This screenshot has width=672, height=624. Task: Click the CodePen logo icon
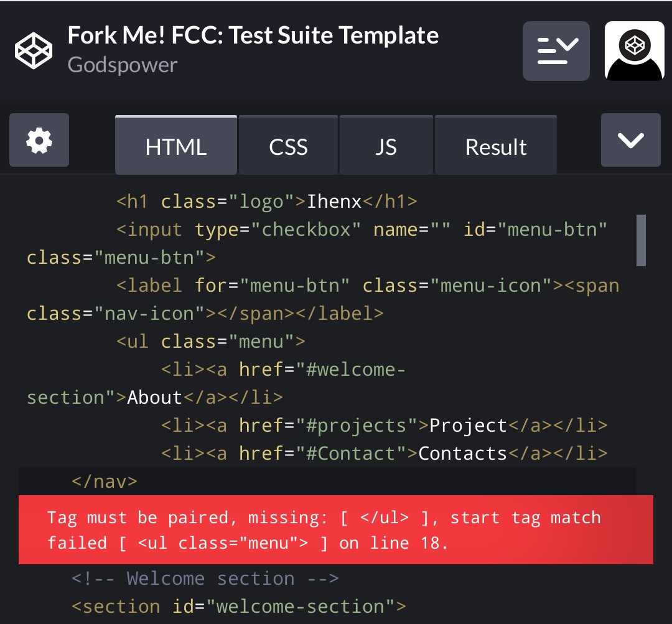(34, 50)
